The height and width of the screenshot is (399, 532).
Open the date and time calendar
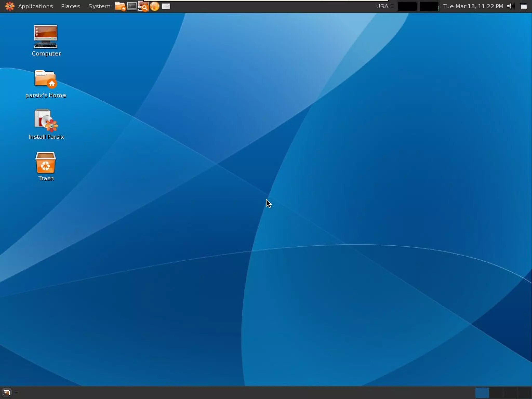473,6
